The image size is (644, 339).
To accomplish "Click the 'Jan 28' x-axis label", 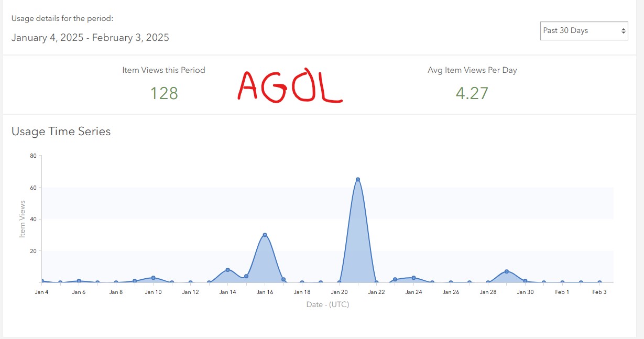I will click(x=488, y=292).
